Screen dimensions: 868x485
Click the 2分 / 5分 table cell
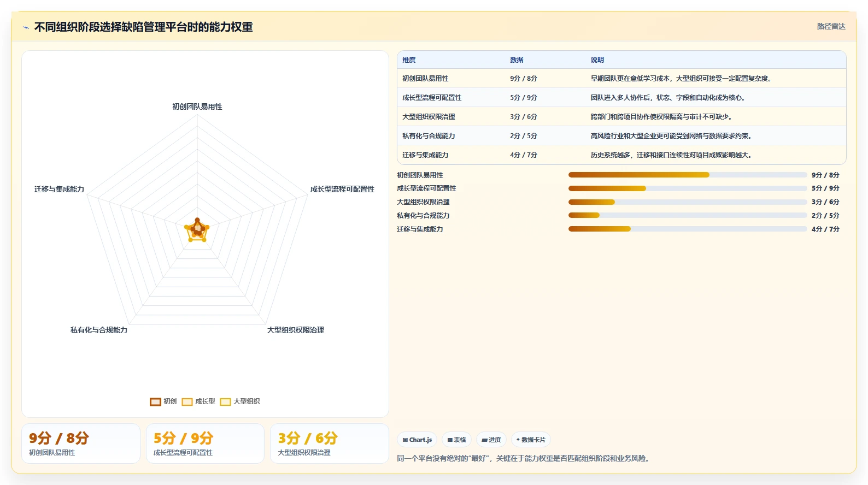(x=524, y=136)
